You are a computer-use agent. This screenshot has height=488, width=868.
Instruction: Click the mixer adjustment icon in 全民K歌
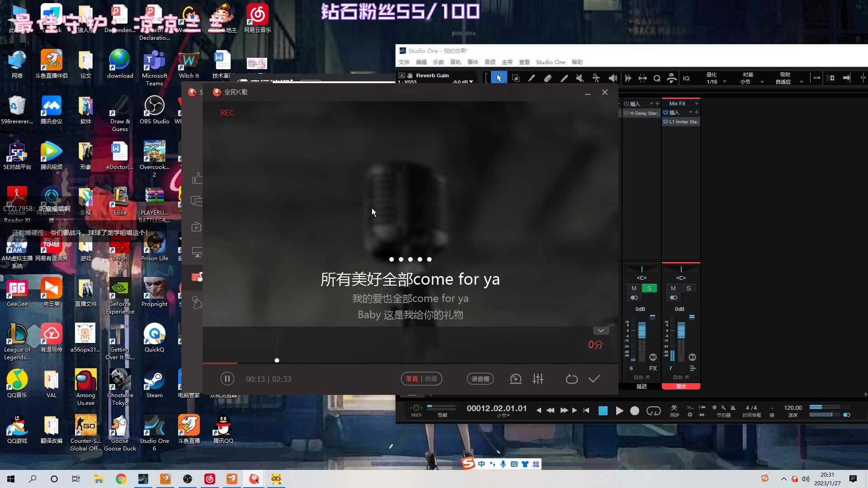click(538, 379)
